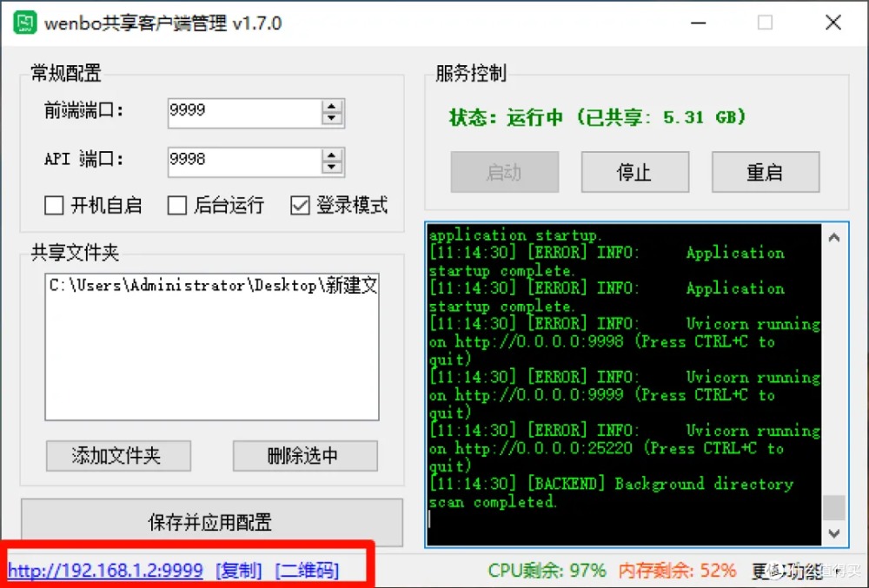
Task: Click the 前端端口 input field
Action: 243,111
